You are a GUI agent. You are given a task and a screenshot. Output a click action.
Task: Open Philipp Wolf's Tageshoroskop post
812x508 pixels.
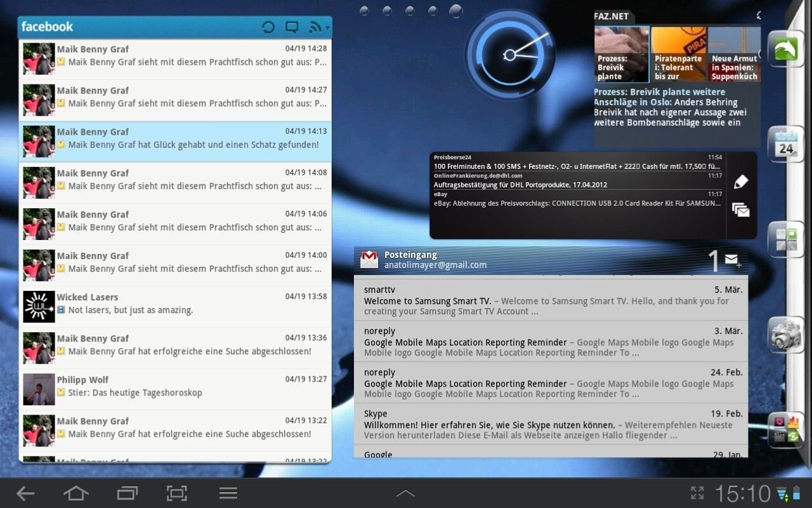175,389
